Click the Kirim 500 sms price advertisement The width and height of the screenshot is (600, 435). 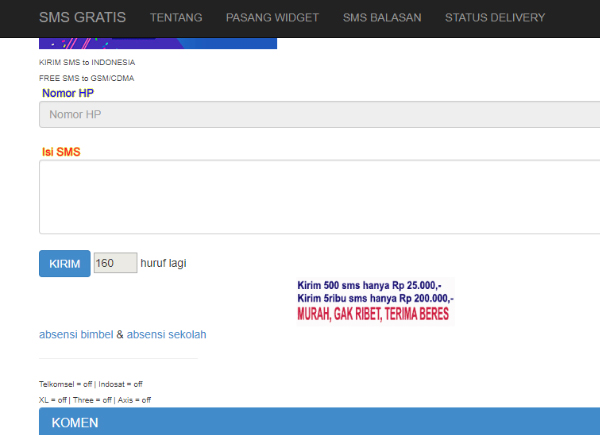pyautogui.click(x=375, y=301)
